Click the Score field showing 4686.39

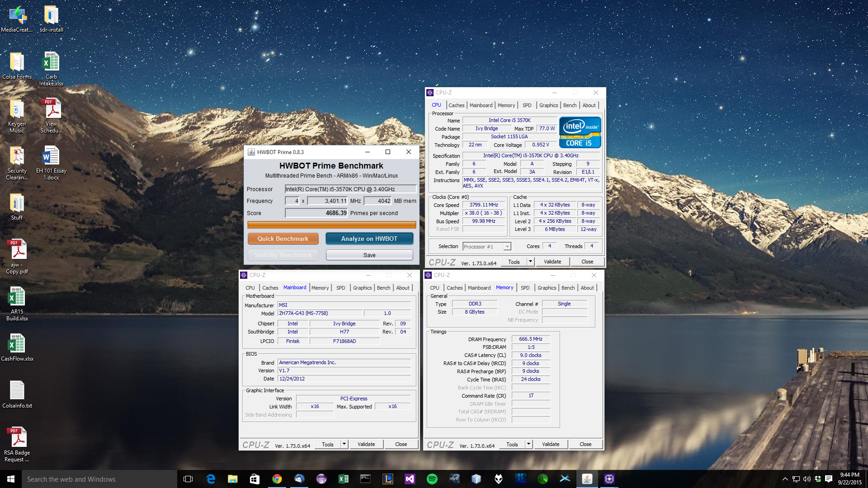316,213
